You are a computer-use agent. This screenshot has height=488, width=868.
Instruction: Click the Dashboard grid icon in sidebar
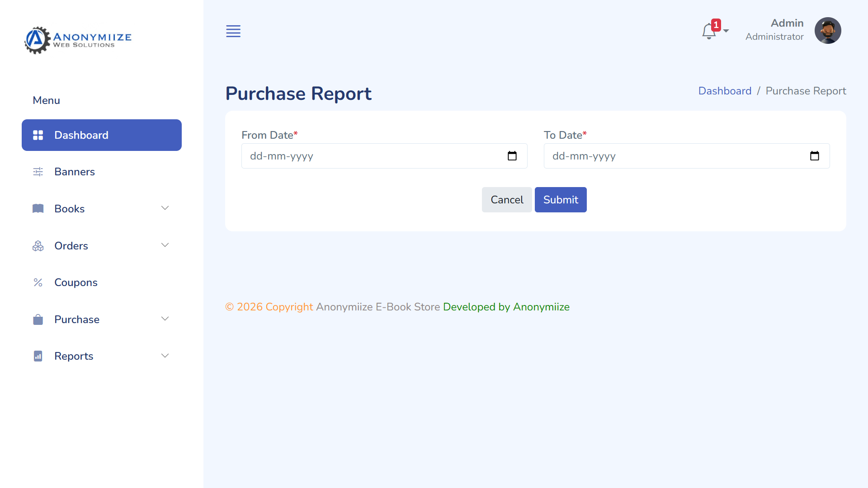tap(38, 135)
